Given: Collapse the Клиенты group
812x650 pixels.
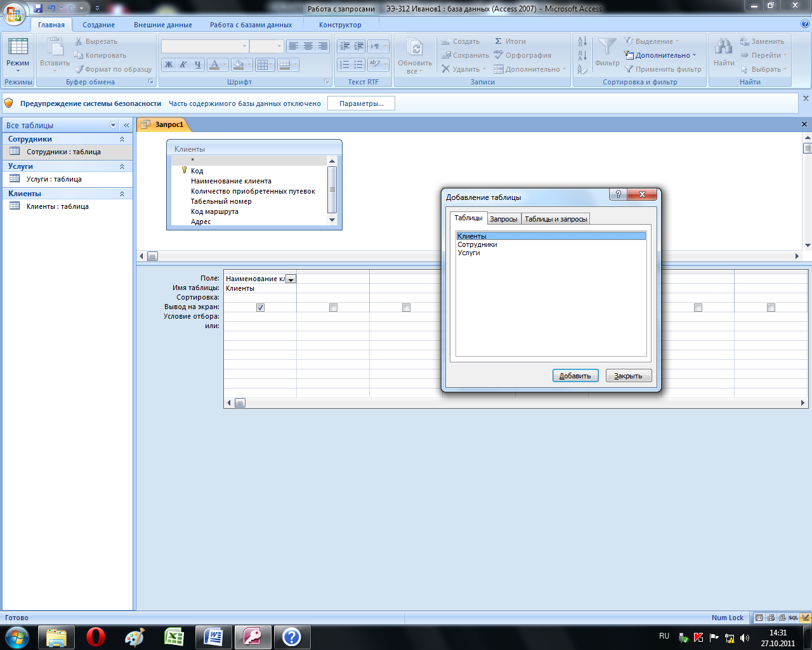Looking at the screenshot, I should tap(122, 194).
